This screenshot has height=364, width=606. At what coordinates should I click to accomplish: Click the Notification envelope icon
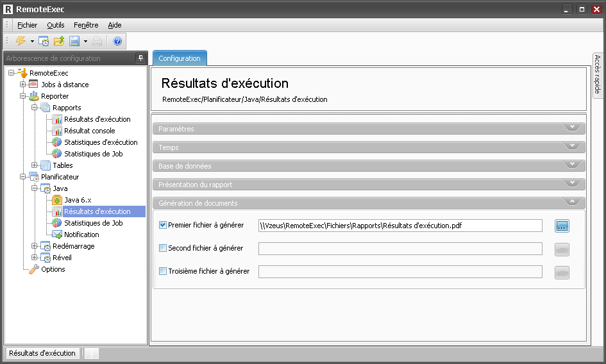(57, 235)
